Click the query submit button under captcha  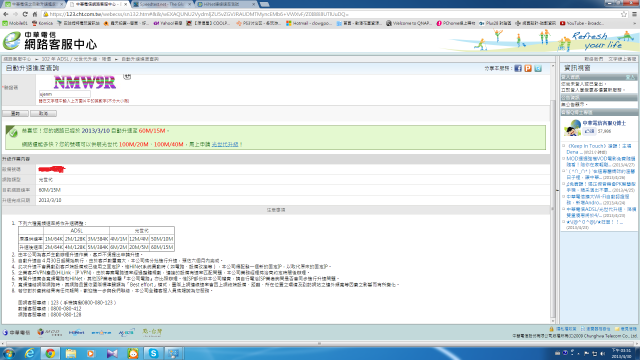pos(15,113)
